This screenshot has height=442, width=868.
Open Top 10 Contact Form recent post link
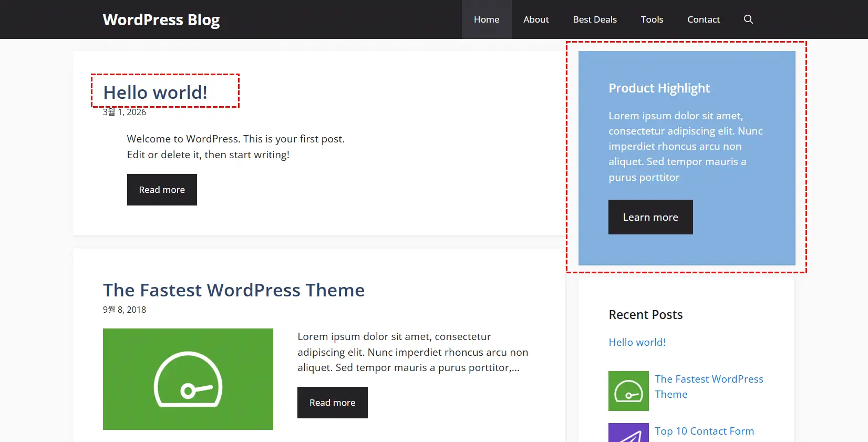[704, 431]
